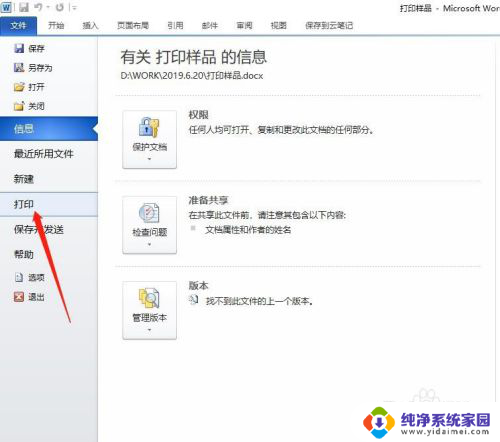Click the document path D:\WORK\2019.6.20\打印样品.docx
This screenshot has width=500, height=442.
click(192, 76)
